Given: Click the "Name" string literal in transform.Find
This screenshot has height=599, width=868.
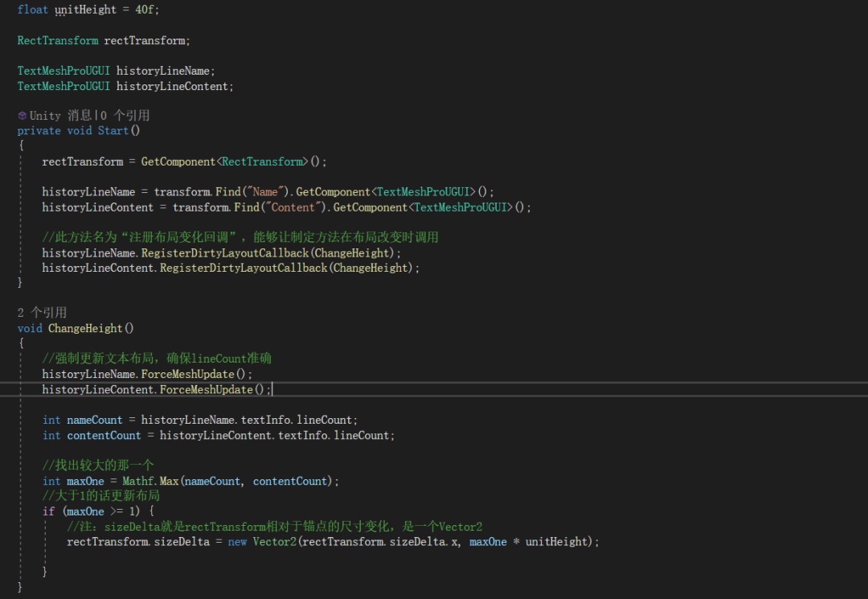Looking at the screenshot, I should (x=265, y=191).
